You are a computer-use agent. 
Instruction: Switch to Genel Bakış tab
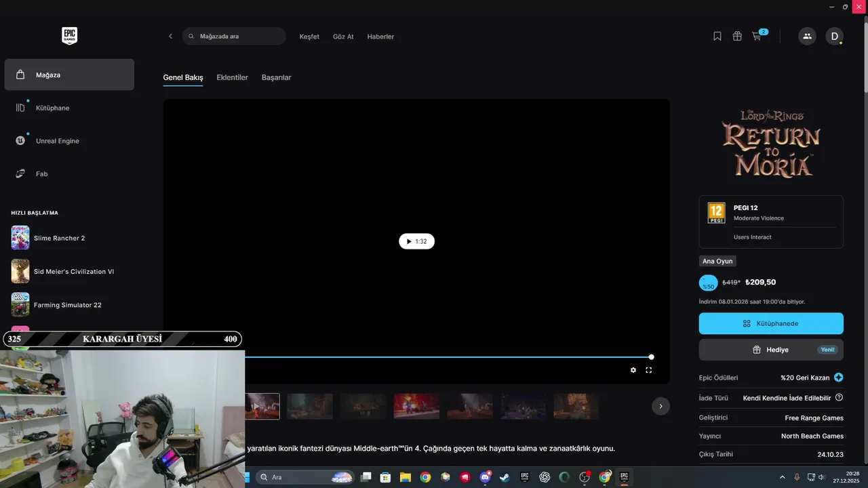tap(183, 77)
